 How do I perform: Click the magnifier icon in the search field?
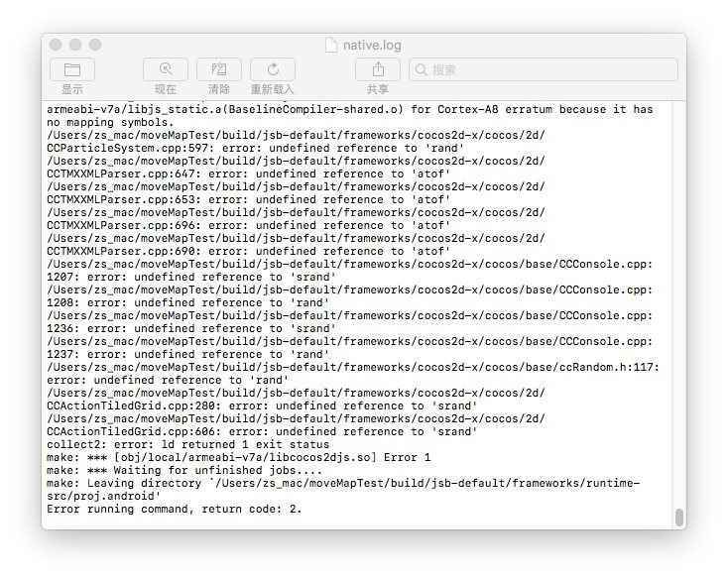(422, 70)
